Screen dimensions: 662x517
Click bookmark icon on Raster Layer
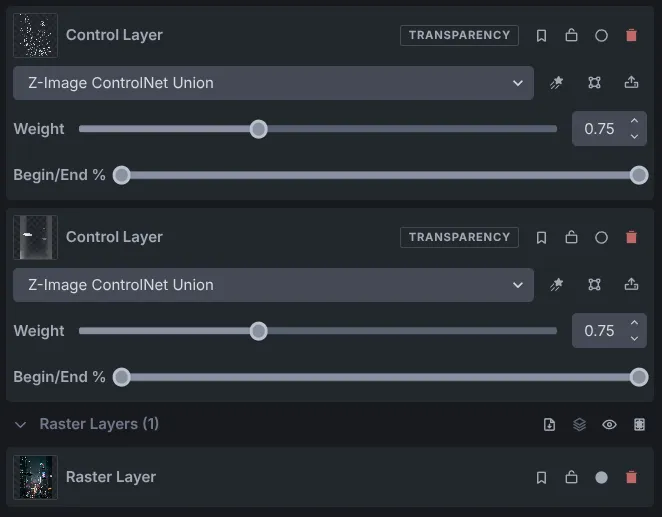(541, 477)
